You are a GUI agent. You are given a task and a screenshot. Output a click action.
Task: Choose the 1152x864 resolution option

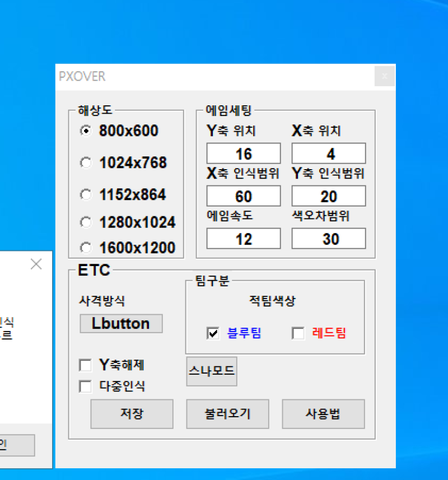86,195
